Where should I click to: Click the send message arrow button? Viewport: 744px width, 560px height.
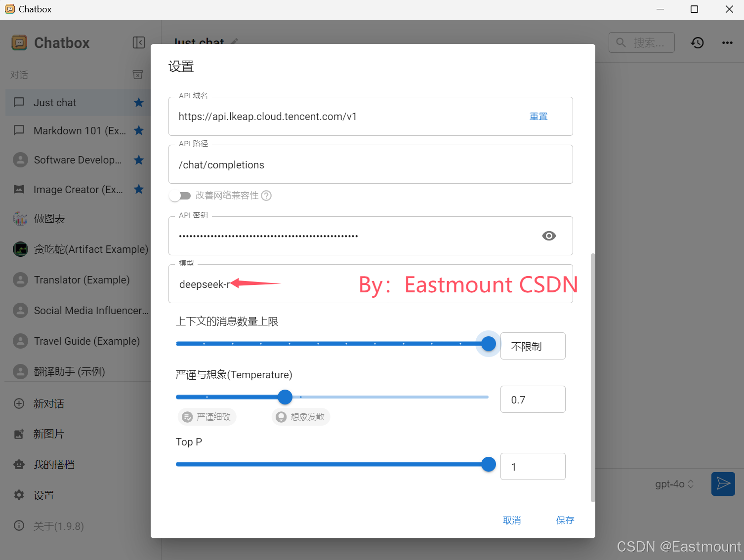pos(723,483)
